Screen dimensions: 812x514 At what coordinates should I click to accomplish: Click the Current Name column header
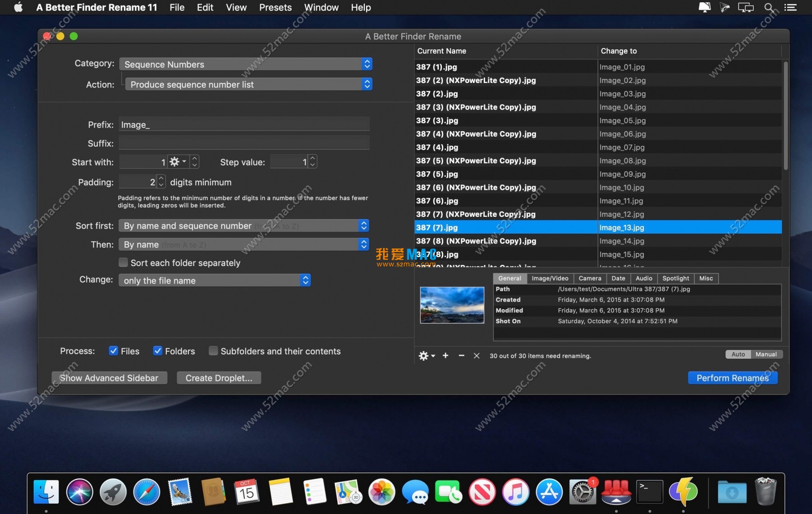click(506, 51)
